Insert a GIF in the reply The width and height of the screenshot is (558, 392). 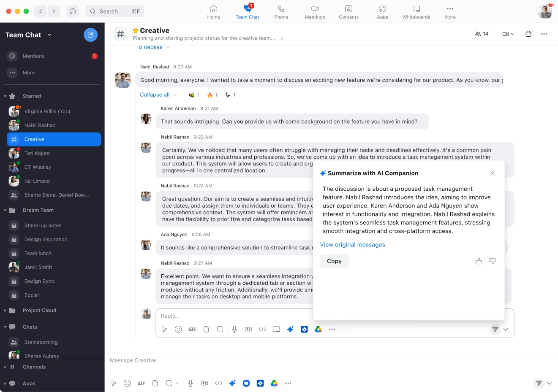(x=192, y=329)
